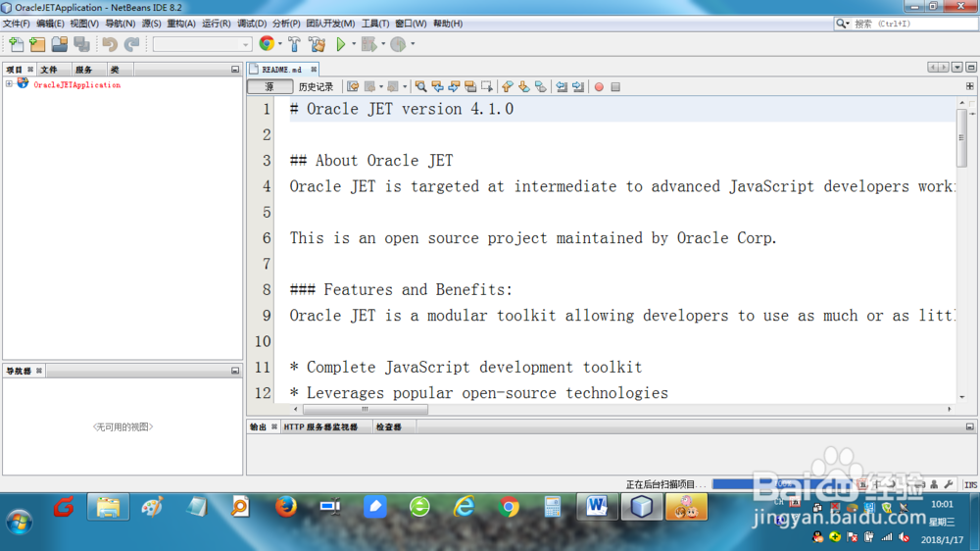Click the Toggle Bookmark icon
Image resolution: width=980 pixels, height=551 pixels.
[541, 87]
